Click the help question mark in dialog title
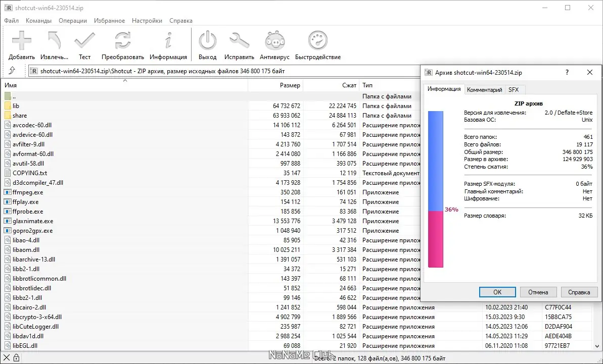This screenshot has width=603, height=364. point(567,72)
